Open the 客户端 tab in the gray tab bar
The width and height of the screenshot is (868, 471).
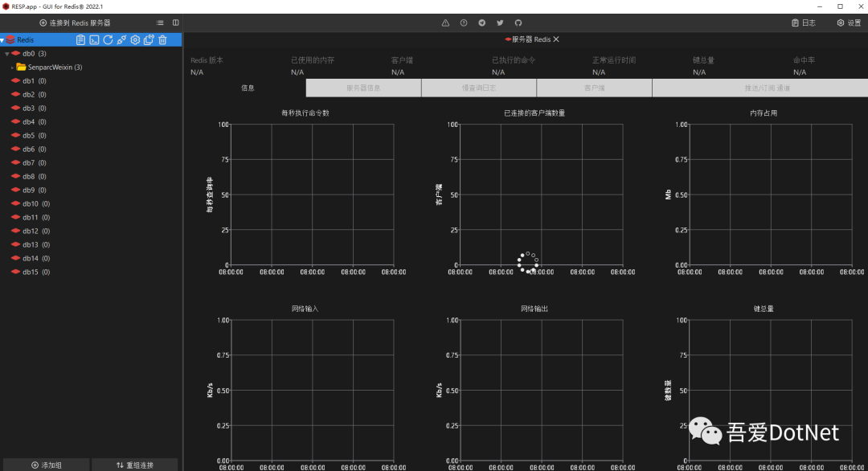595,88
